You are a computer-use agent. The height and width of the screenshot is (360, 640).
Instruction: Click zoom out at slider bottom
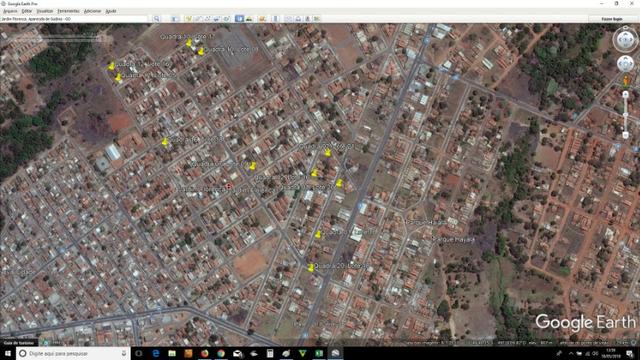[x=625, y=135]
